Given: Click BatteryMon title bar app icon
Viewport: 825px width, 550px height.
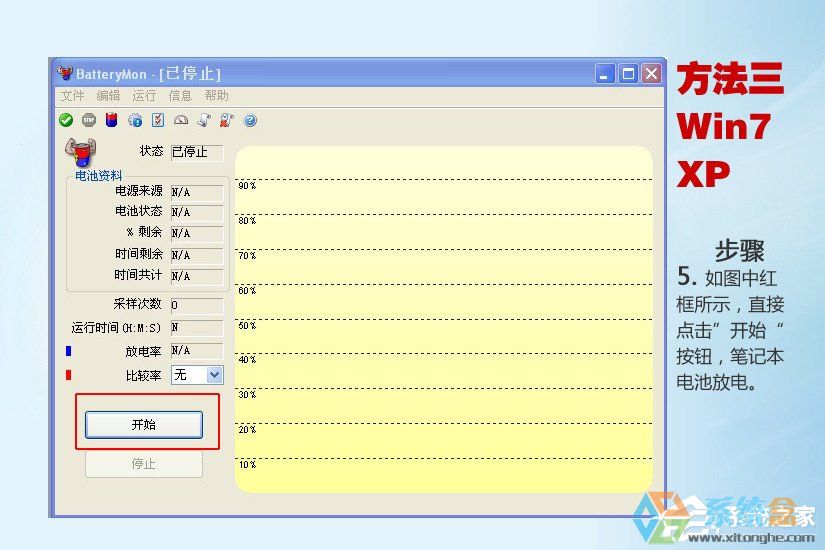Looking at the screenshot, I should pyautogui.click(x=65, y=73).
